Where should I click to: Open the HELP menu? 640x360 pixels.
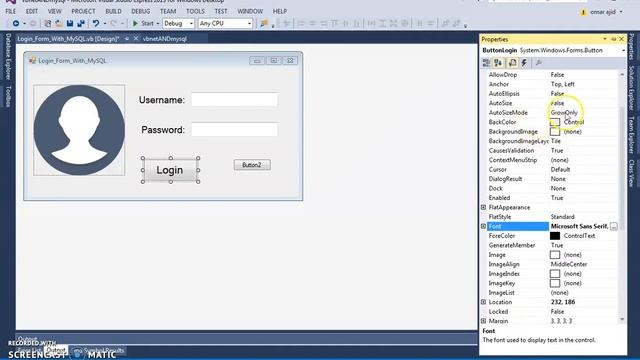tap(280, 11)
